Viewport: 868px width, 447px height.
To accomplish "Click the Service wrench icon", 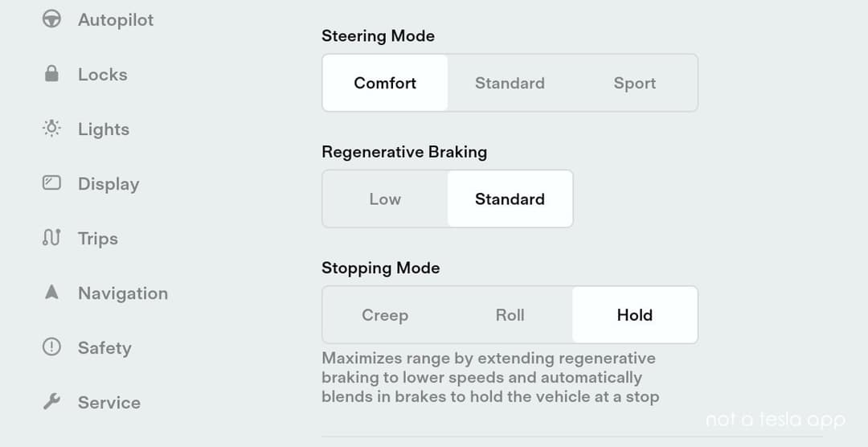I will [x=51, y=402].
